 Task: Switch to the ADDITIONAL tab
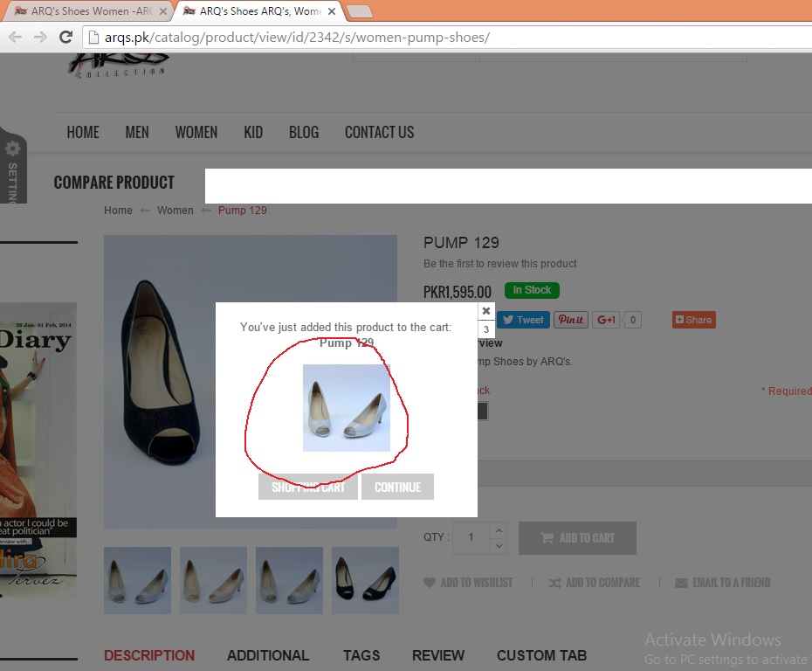tap(267, 655)
